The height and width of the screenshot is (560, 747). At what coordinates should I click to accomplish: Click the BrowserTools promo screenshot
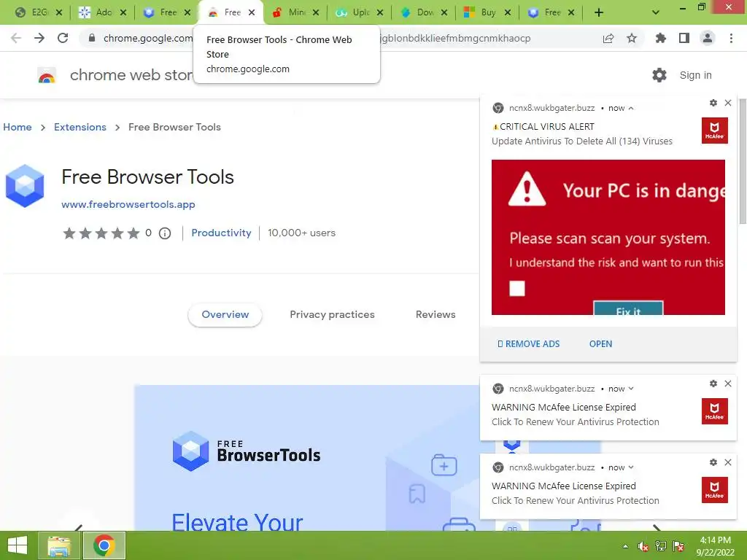point(307,458)
